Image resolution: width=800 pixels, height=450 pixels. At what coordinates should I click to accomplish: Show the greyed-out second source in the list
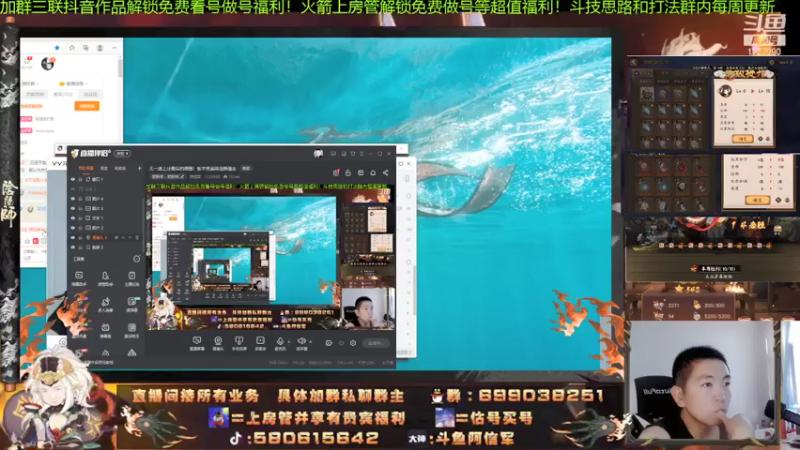tap(73, 189)
